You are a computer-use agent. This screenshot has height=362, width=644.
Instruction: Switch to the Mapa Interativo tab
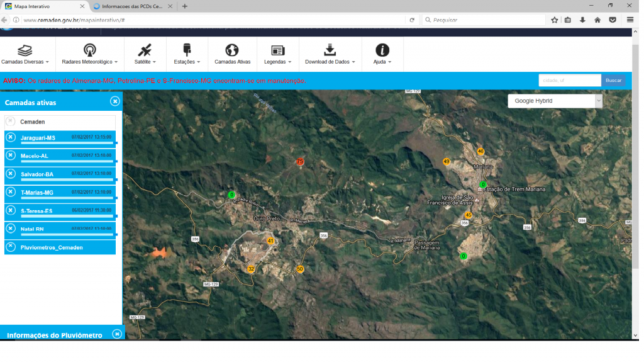(x=45, y=6)
